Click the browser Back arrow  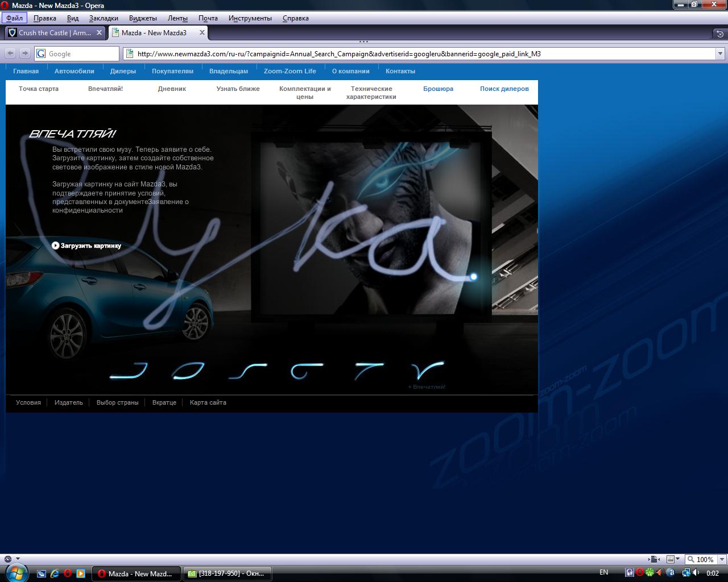tap(10, 53)
